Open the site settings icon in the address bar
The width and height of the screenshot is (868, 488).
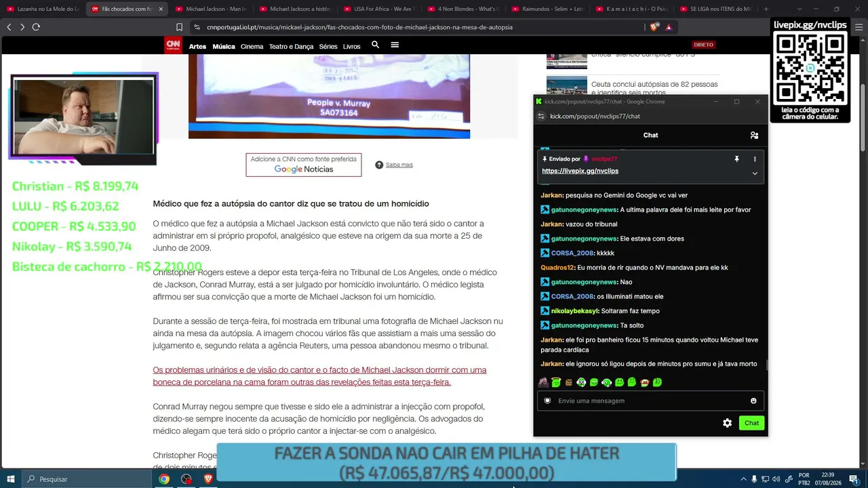[x=197, y=27]
